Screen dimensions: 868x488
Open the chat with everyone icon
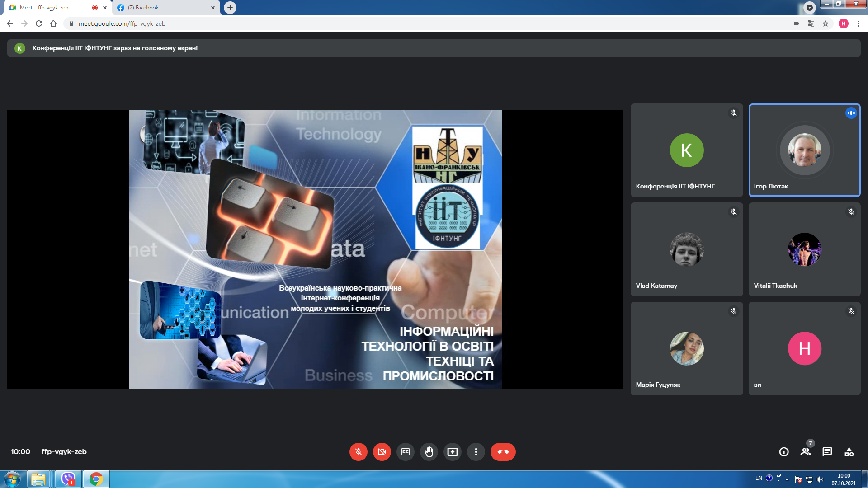(827, 452)
